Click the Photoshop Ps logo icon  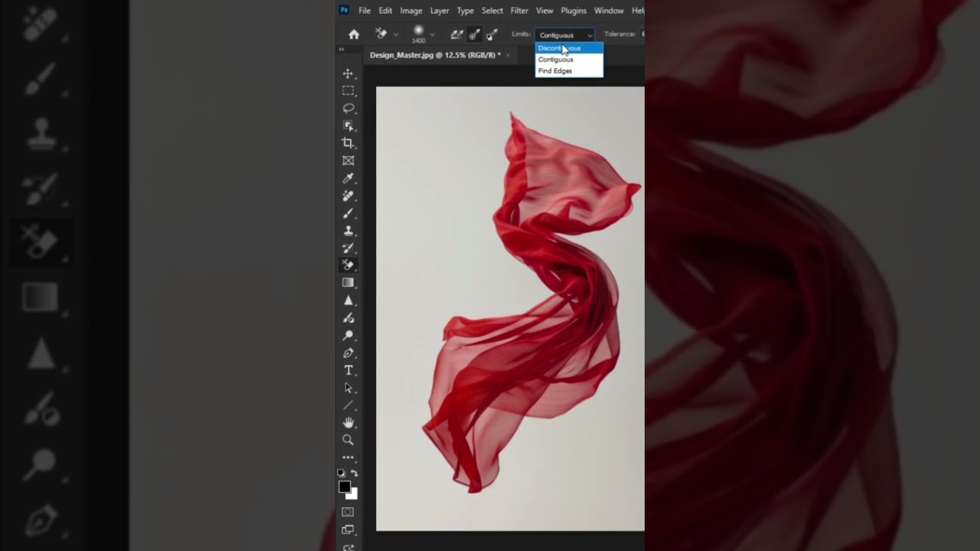[x=345, y=10]
